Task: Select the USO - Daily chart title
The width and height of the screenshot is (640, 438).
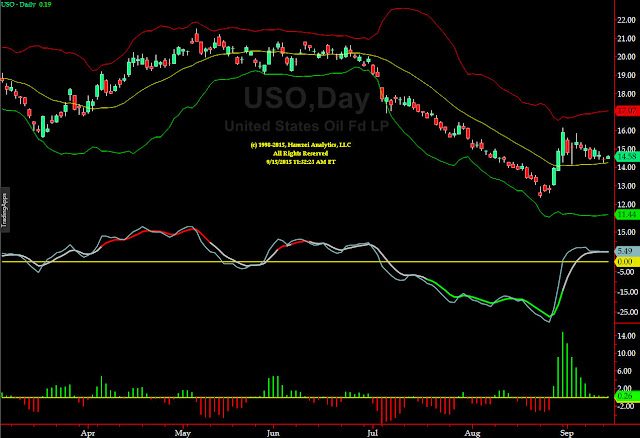Action: 27,4
